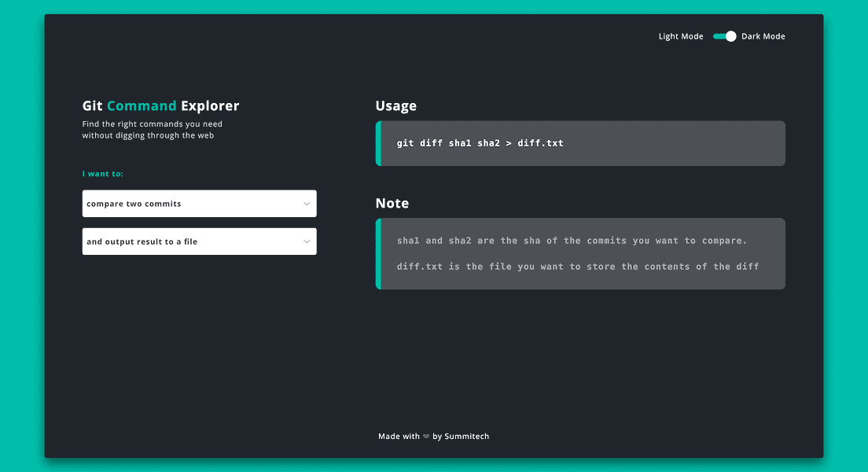Select the 'Light Mode' label
The image size is (868, 472).
tap(680, 36)
